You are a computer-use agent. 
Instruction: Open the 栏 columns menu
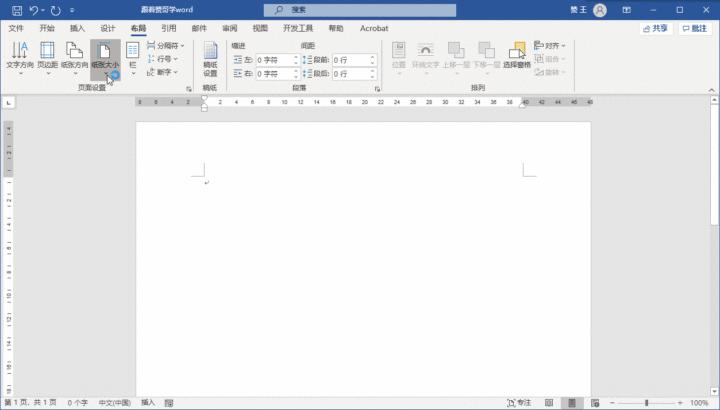pyautogui.click(x=133, y=58)
